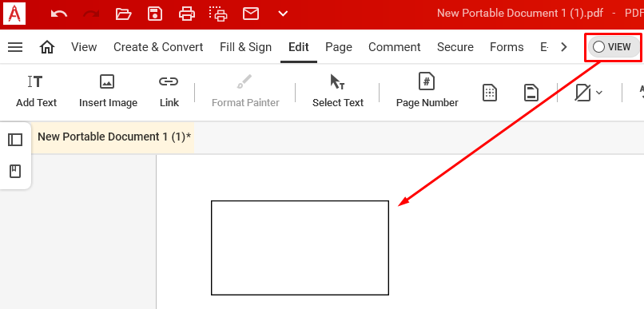Open the Create & Convert tab

click(158, 47)
